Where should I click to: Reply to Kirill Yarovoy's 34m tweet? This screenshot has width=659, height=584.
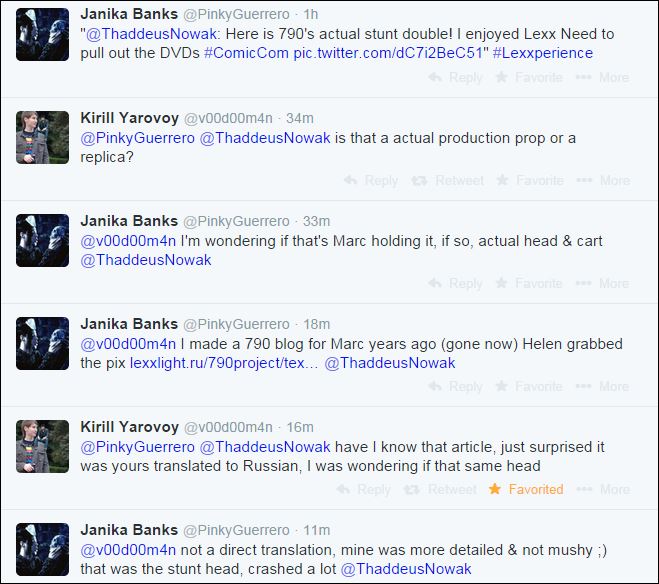(x=371, y=181)
